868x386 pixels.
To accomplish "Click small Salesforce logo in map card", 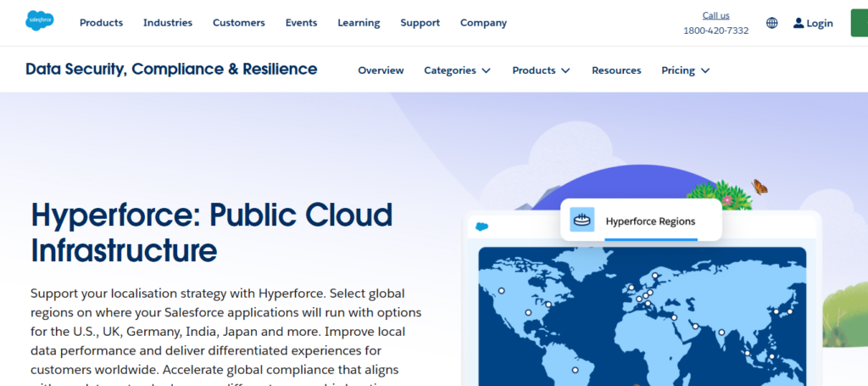I will (482, 227).
